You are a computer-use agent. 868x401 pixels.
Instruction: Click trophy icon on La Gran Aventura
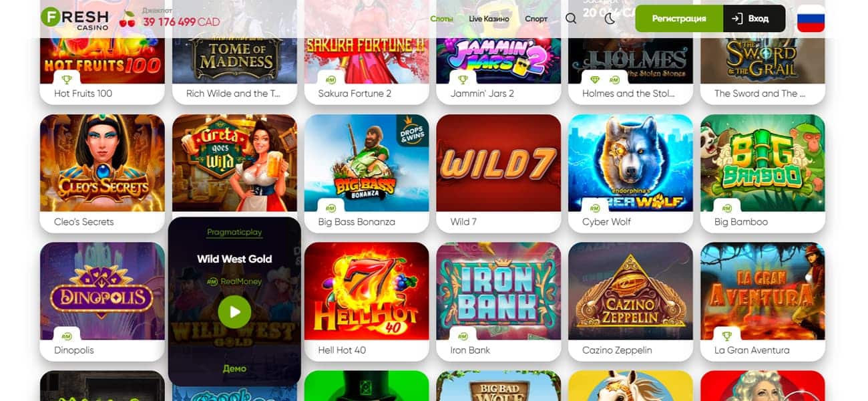(727, 336)
